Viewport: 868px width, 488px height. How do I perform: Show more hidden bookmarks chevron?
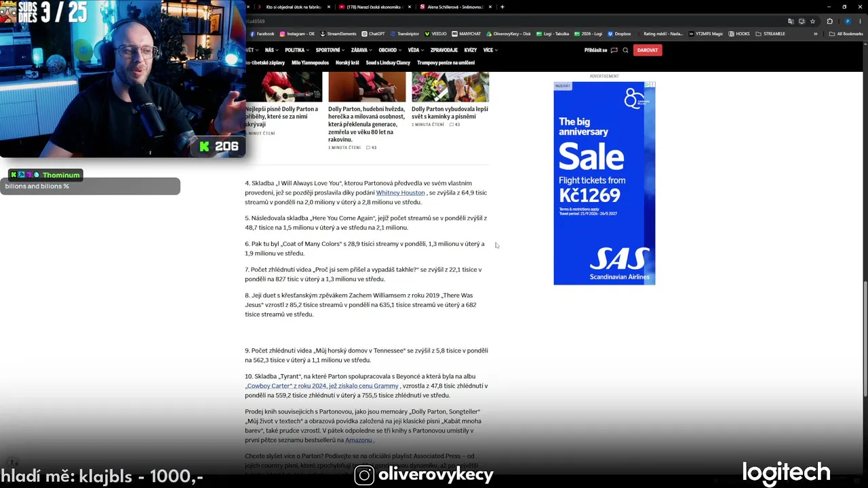814,33
